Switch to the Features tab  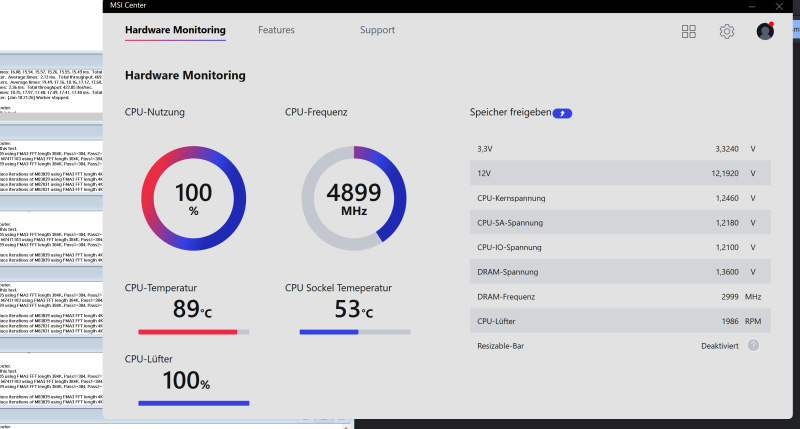(276, 30)
